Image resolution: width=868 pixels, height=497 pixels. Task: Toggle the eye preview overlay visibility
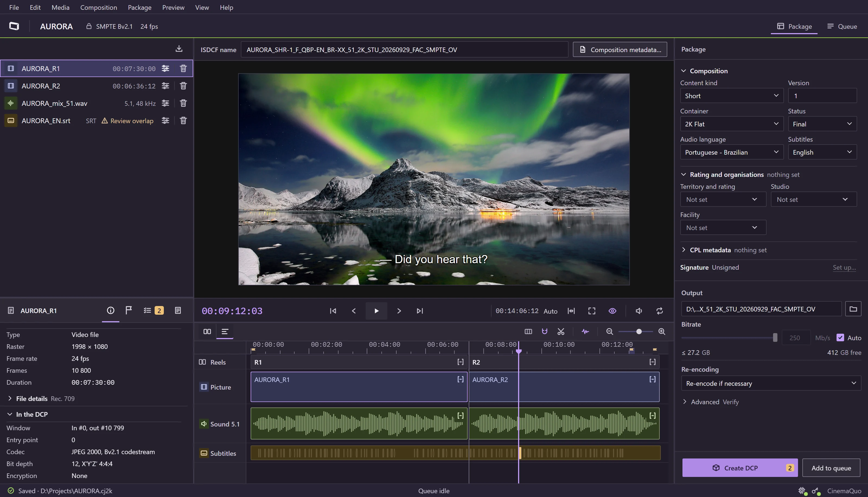(612, 311)
